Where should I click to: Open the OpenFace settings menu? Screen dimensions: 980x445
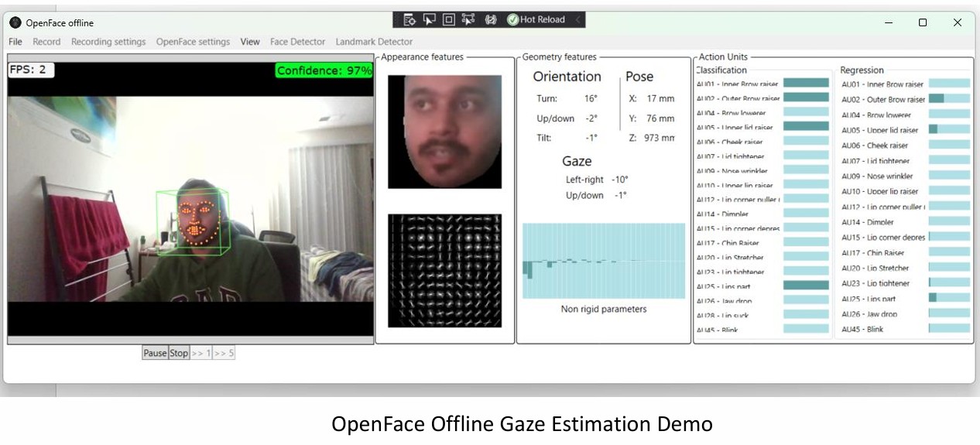(193, 42)
